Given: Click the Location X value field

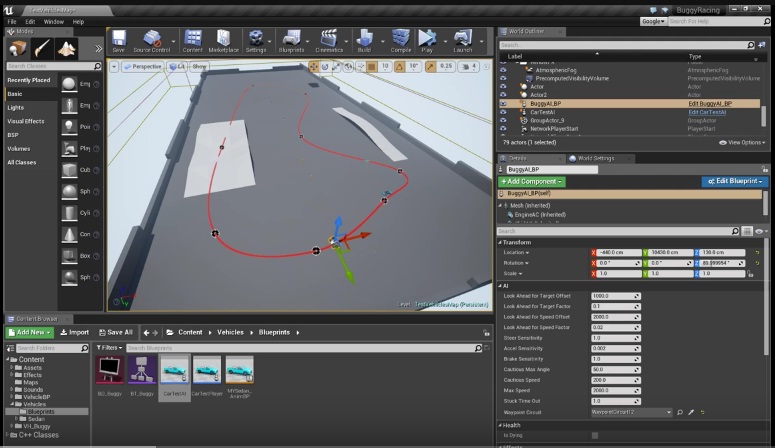Looking at the screenshot, I should click(x=619, y=253).
